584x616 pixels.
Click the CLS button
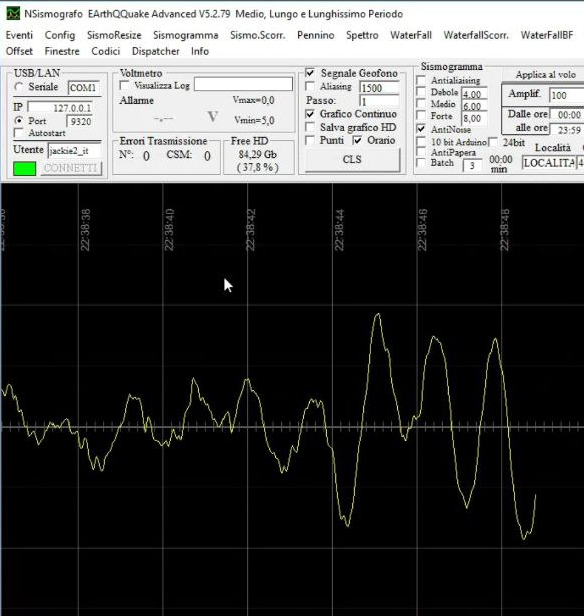pyautogui.click(x=352, y=160)
